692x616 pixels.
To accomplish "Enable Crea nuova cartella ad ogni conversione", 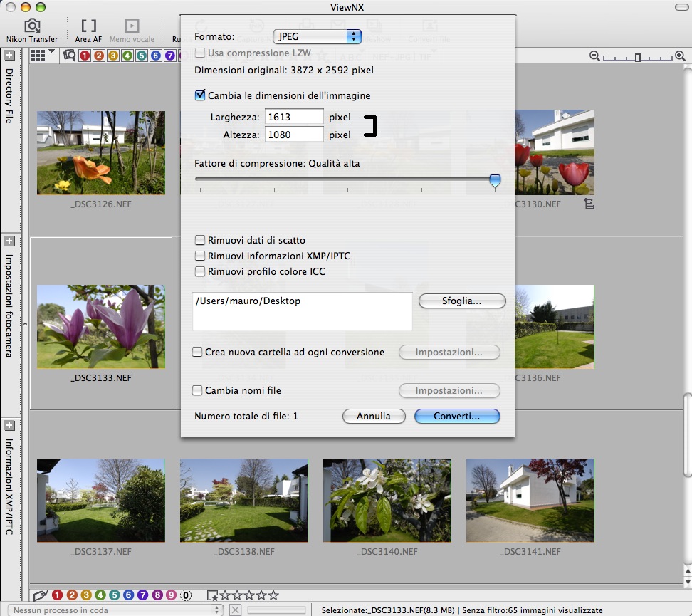I will (198, 352).
